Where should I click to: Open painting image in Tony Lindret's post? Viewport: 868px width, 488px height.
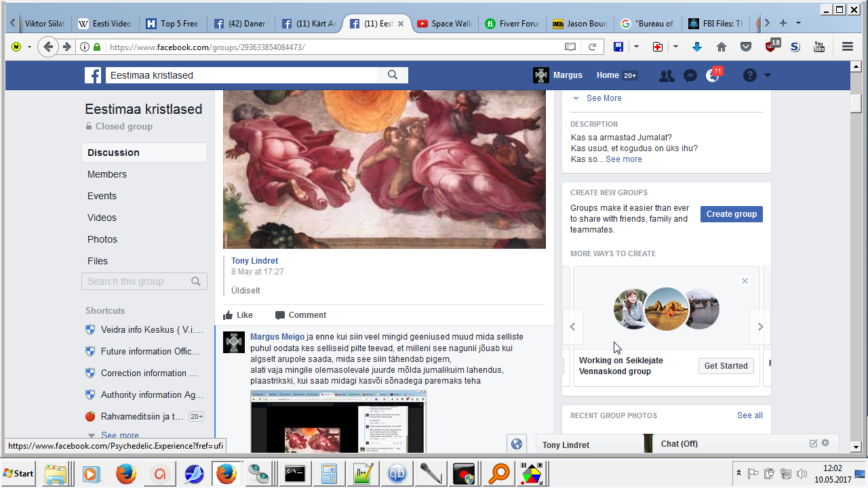coord(384,169)
